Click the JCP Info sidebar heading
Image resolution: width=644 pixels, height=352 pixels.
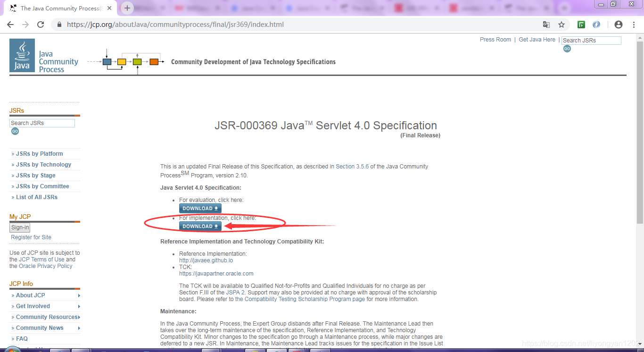(21, 284)
